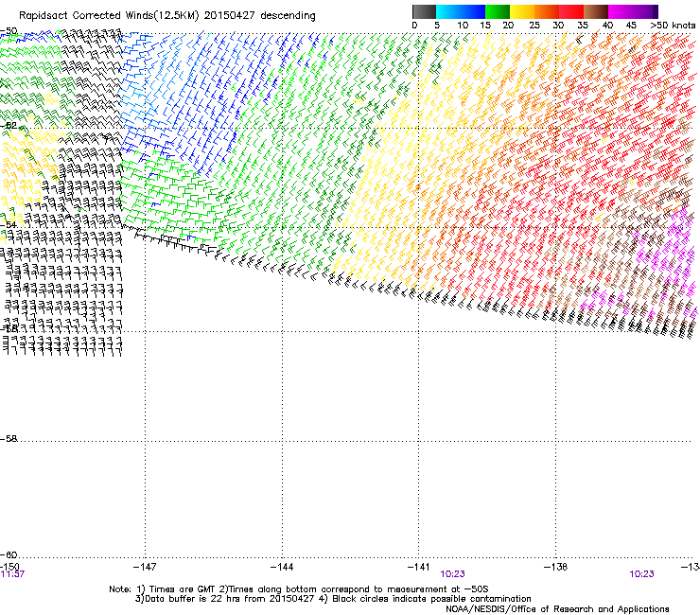700x615 pixels.
Task: Click the yellow 20-25 knots legend swatch
Action: click(522, 11)
